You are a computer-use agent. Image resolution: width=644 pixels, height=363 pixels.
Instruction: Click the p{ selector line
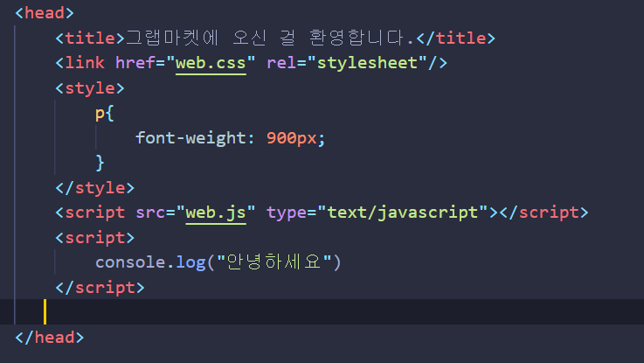(x=104, y=114)
